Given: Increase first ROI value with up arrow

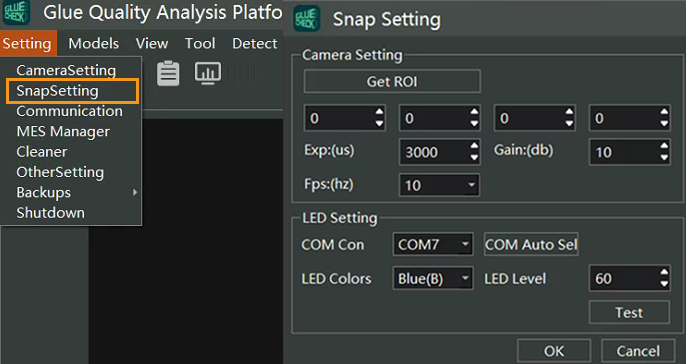Looking at the screenshot, I should 379,112.
